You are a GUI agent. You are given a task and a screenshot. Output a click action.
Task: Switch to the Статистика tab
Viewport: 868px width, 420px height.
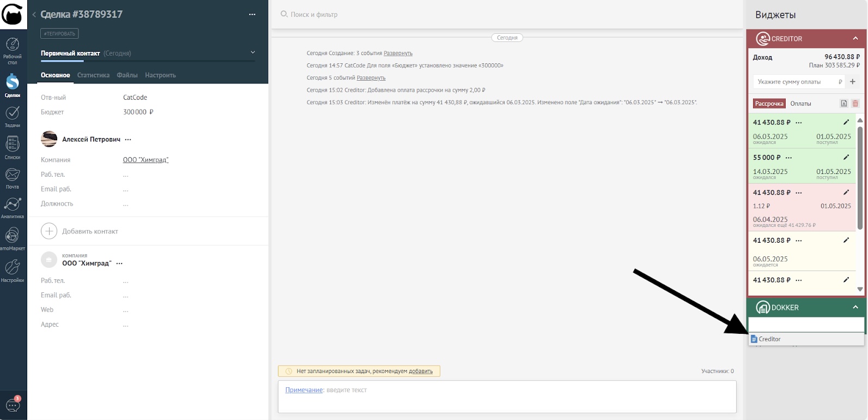tap(93, 75)
